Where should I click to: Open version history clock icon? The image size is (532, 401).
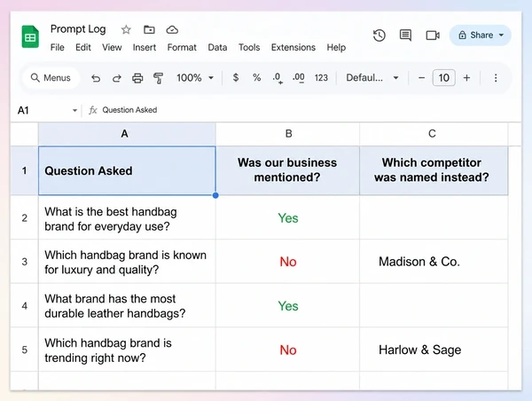pos(379,35)
